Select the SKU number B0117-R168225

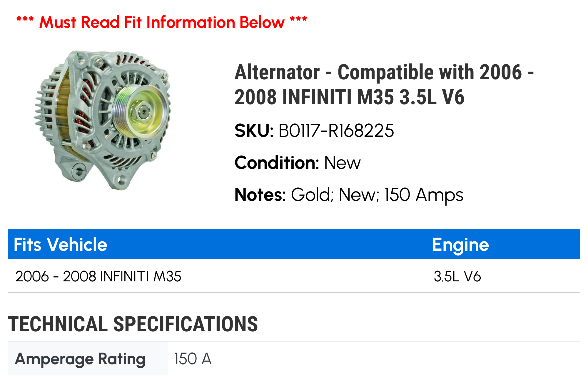336,131
